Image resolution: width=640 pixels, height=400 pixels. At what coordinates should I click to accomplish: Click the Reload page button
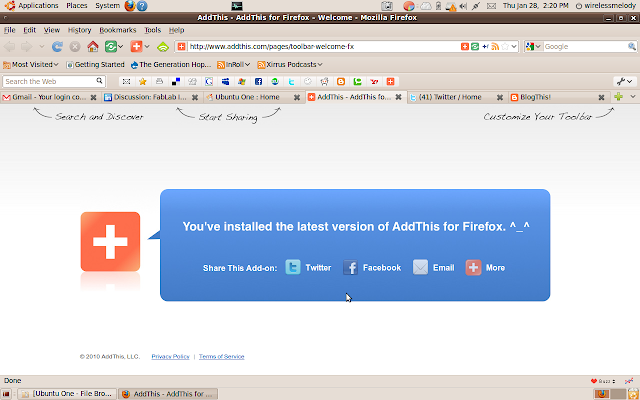[57, 47]
